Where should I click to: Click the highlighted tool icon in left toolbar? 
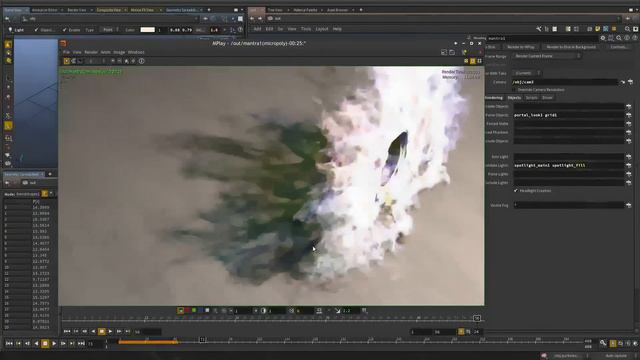[8, 126]
